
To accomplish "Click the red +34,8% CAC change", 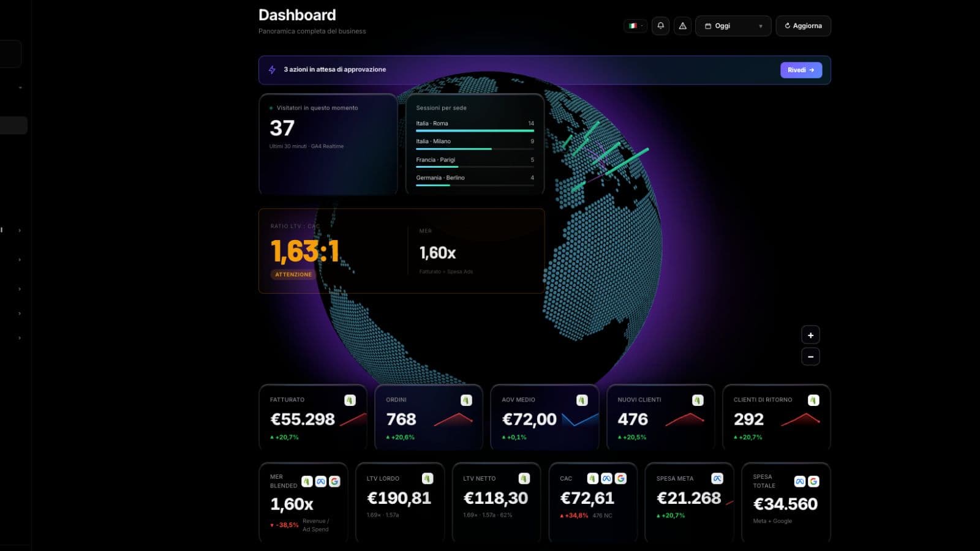I will 574,515.
